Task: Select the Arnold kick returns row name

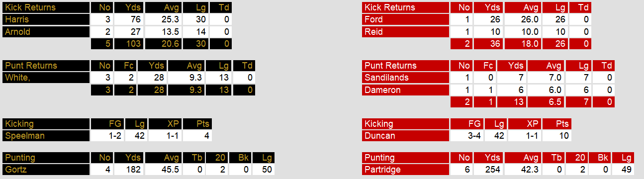Action: (46, 32)
